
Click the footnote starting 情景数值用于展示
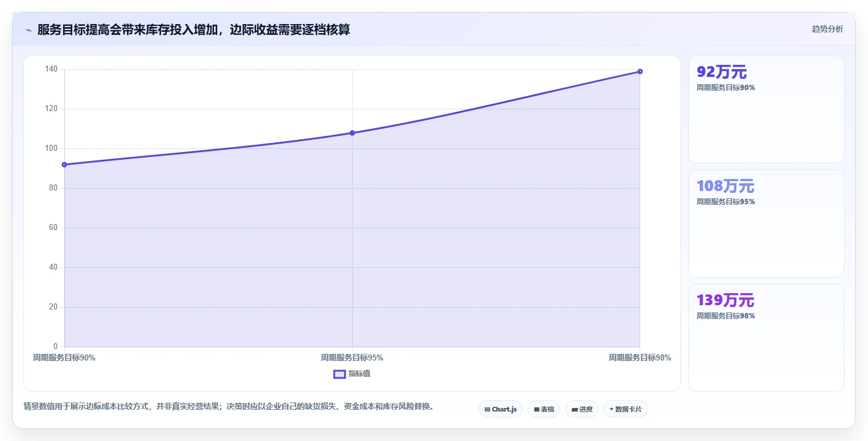click(228, 407)
